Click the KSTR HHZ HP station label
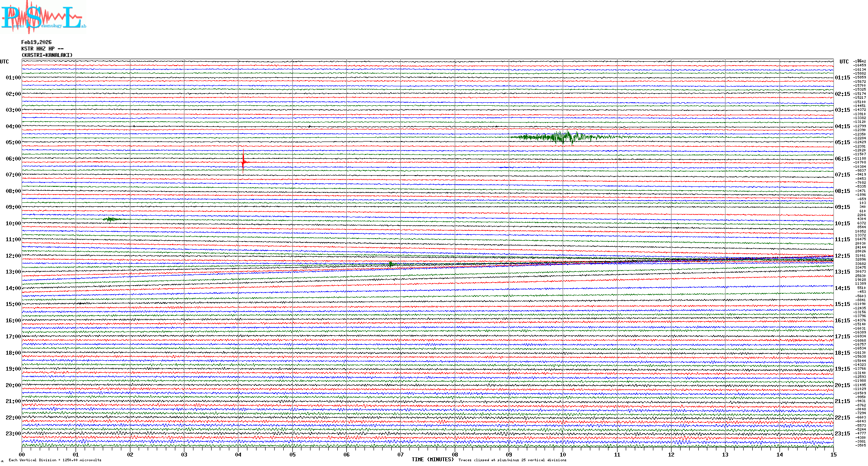This screenshot has height=466, width=868. (x=42, y=49)
